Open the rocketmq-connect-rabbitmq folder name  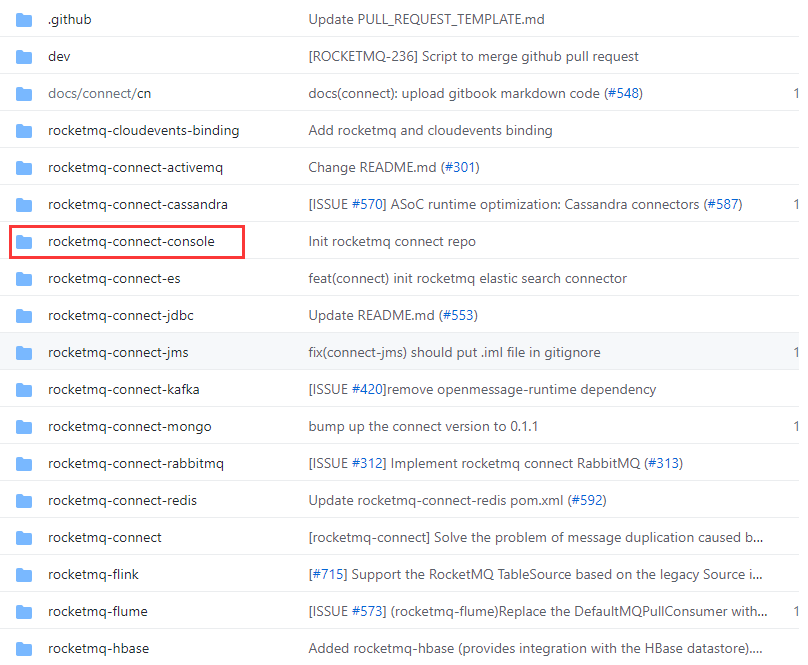coord(136,463)
